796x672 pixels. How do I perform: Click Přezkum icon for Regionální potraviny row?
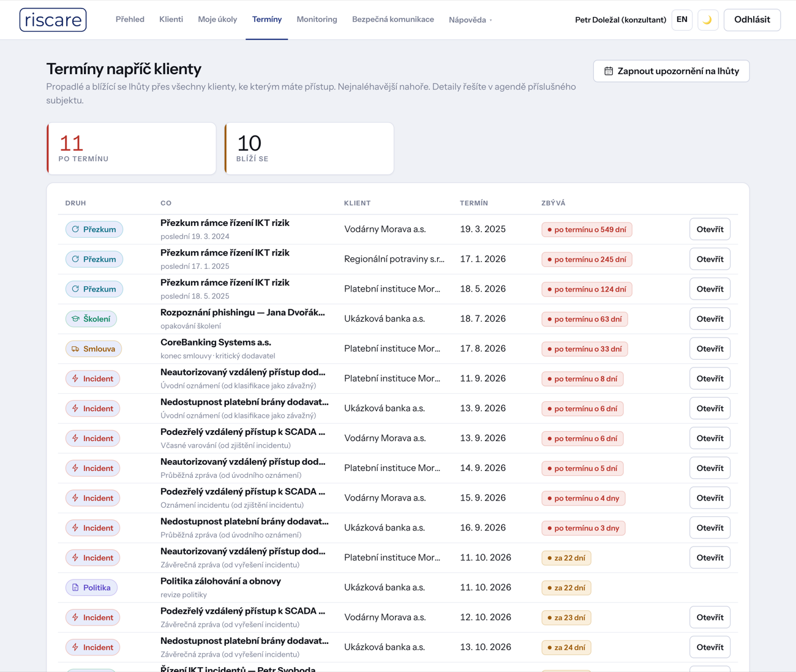click(75, 259)
